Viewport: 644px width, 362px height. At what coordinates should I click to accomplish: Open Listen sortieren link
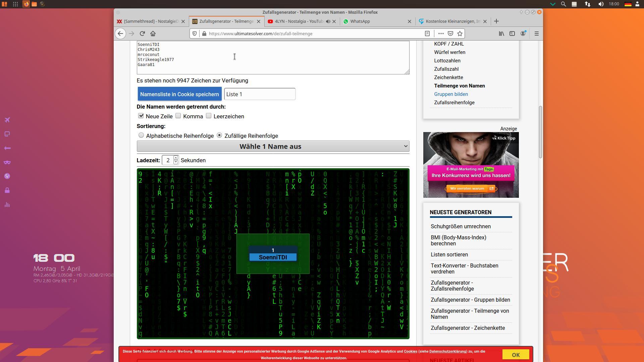coord(449,255)
